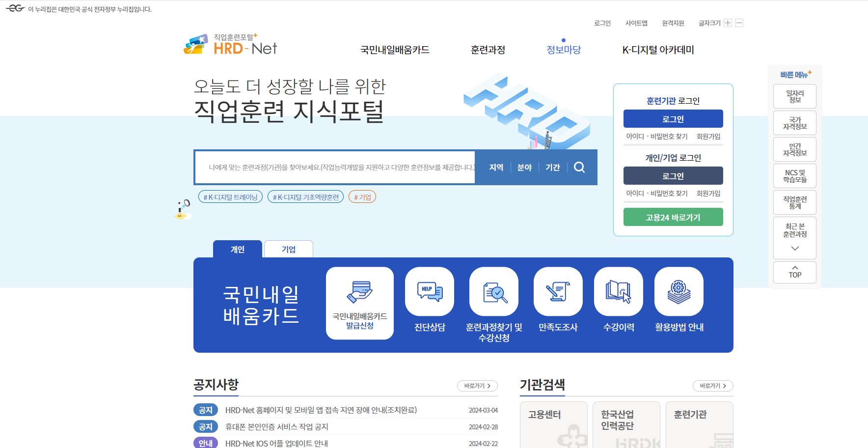Open 지역 search filter
868x448 pixels.
496,168
